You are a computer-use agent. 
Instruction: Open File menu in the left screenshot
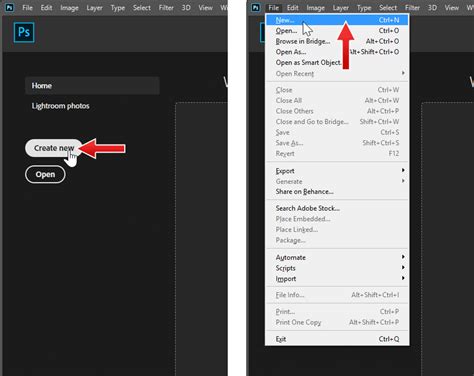pyautogui.click(x=27, y=7)
